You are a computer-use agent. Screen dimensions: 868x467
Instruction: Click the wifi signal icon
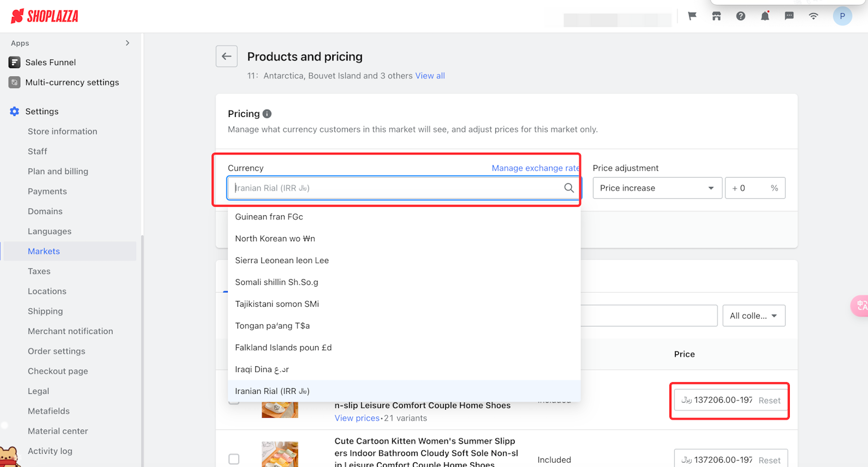pyautogui.click(x=813, y=16)
